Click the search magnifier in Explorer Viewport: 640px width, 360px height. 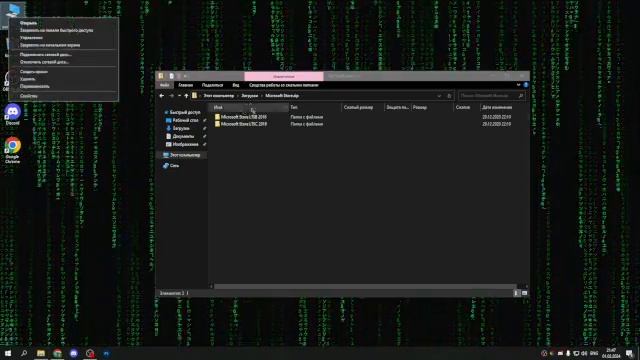click(x=520, y=96)
